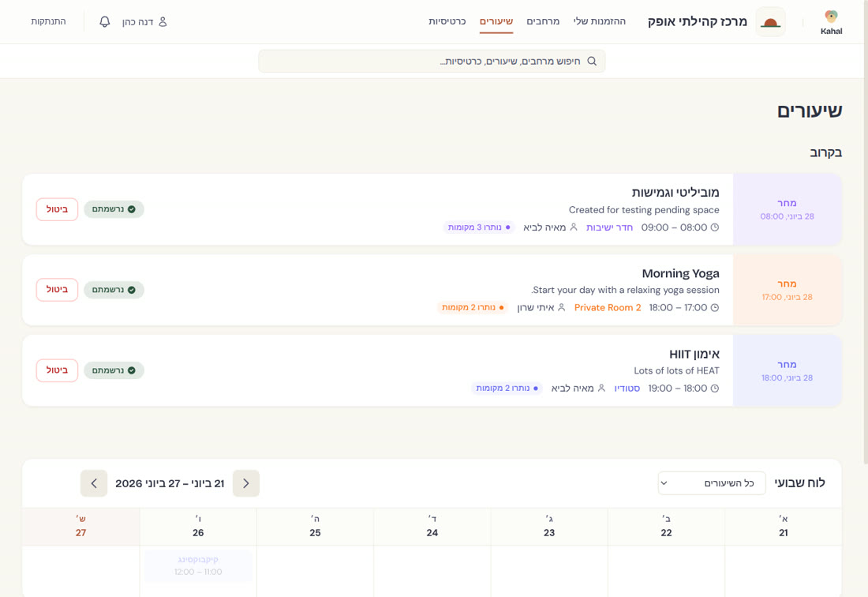Select the Saturday column header 27
The height and width of the screenshot is (597, 868).
pos(80,526)
